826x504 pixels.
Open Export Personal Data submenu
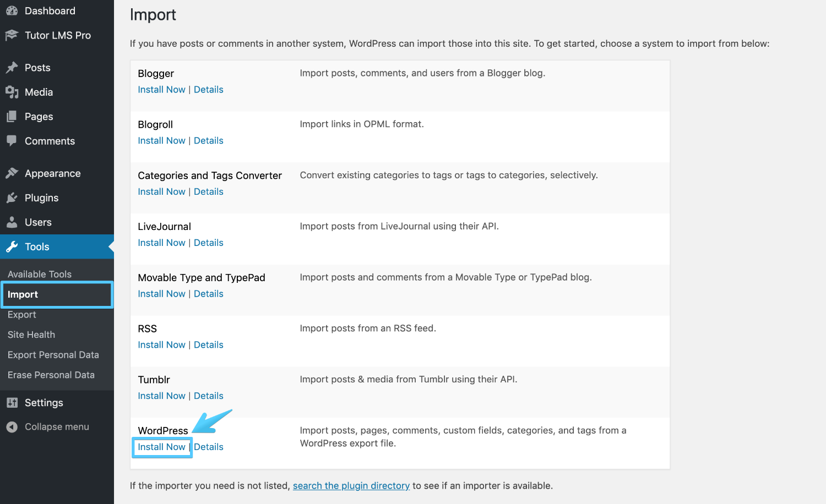click(x=53, y=355)
